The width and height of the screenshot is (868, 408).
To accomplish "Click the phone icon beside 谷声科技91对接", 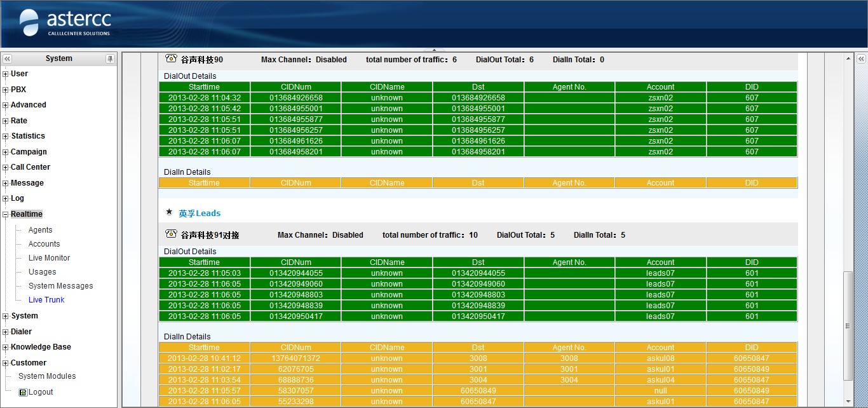I will (x=170, y=234).
